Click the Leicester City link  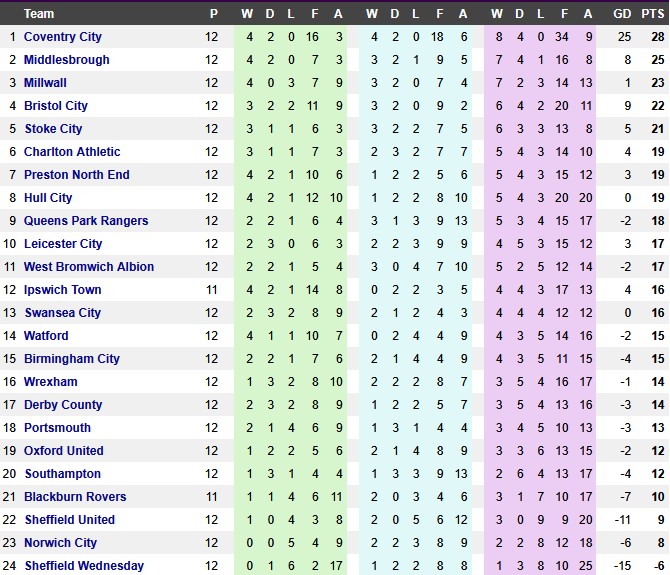[63, 244]
